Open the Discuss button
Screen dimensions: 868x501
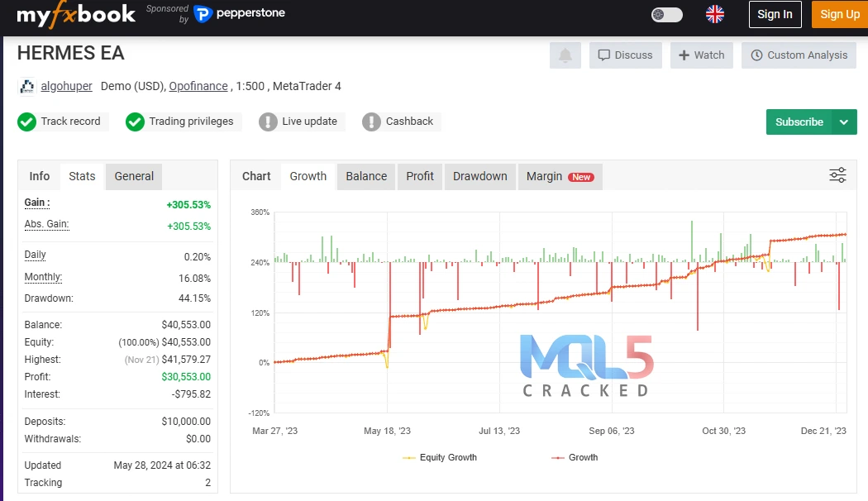click(626, 55)
